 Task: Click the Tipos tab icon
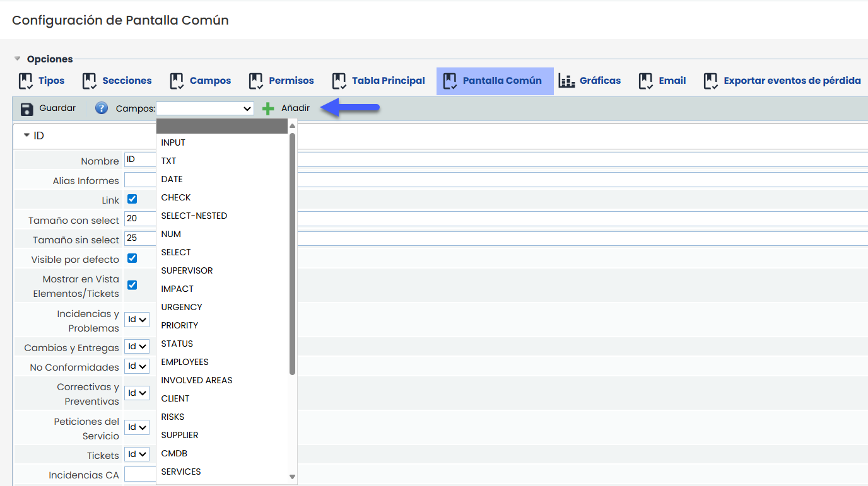(x=26, y=81)
